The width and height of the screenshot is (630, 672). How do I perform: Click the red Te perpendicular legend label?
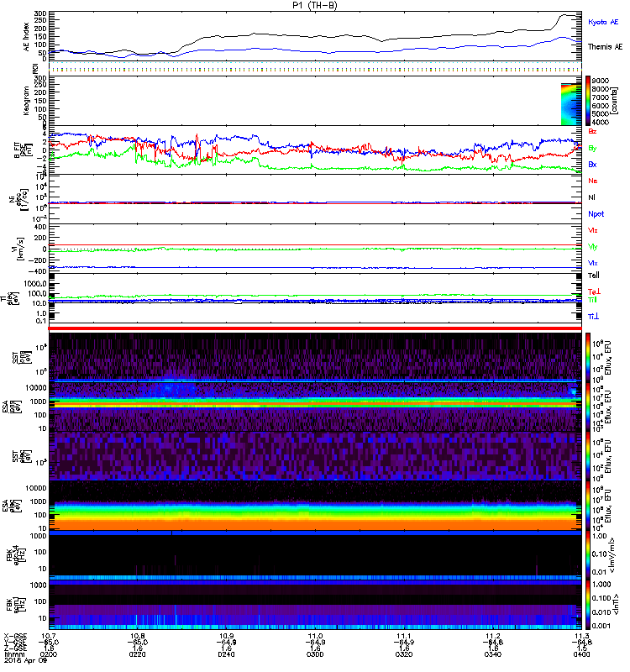coord(594,291)
